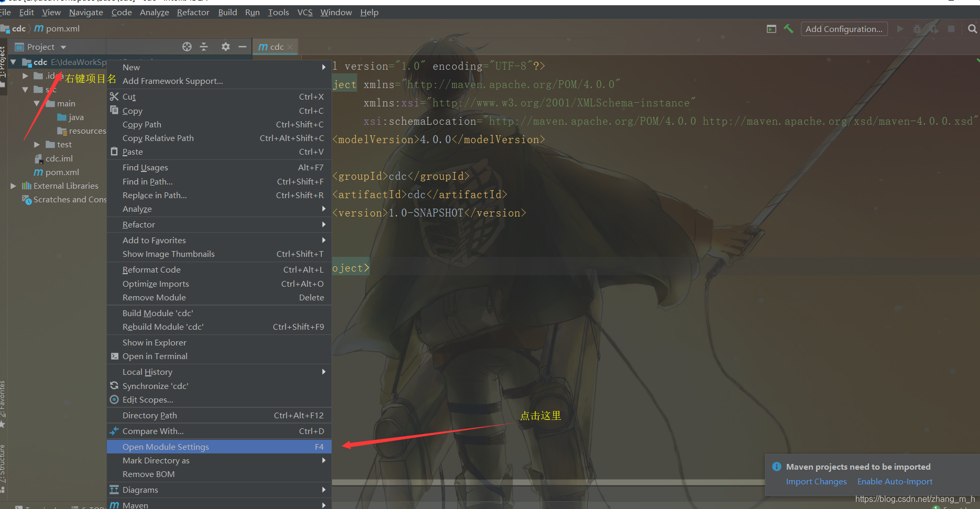Choose Directory Path entry

coord(219,415)
